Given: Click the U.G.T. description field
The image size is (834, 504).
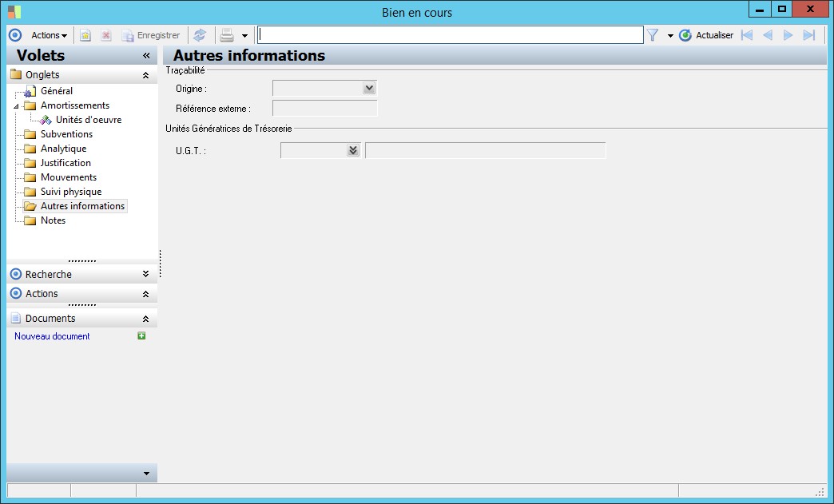Looking at the screenshot, I should click(x=485, y=150).
